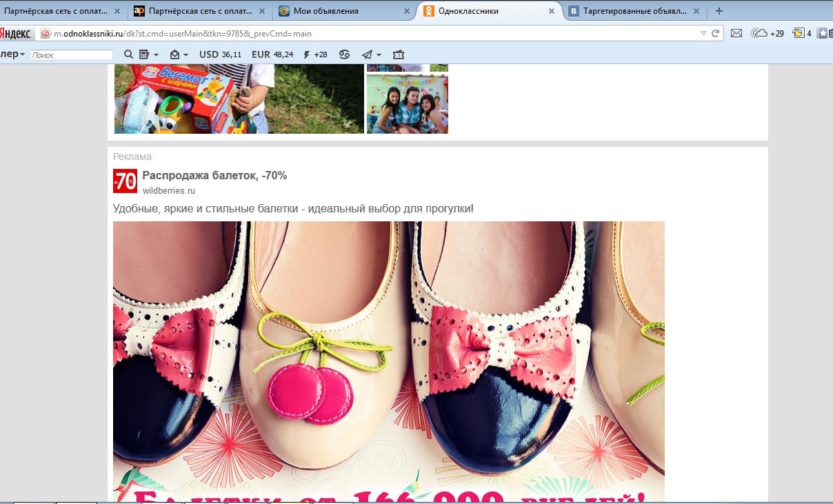Open the mail envelope icon in toolbar
Screen dimensions: 833x504
coord(736,33)
